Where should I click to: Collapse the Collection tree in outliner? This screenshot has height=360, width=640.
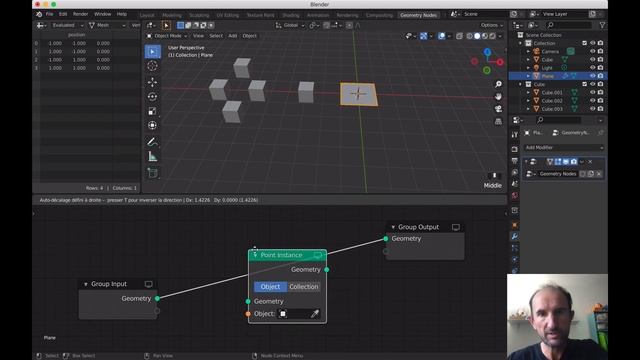coord(520,43)
